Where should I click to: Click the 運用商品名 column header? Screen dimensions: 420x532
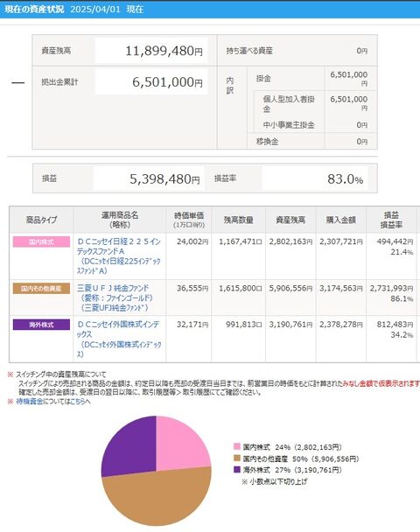coord(120,220)
